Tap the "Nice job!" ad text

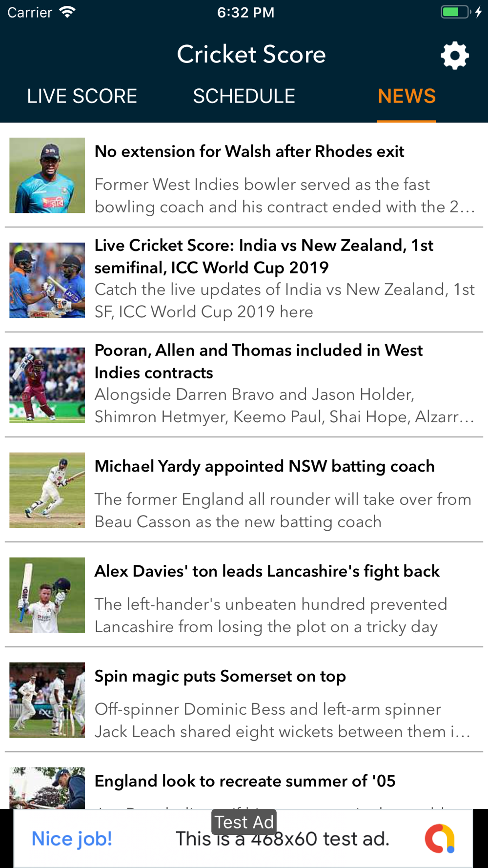point(72,839)
